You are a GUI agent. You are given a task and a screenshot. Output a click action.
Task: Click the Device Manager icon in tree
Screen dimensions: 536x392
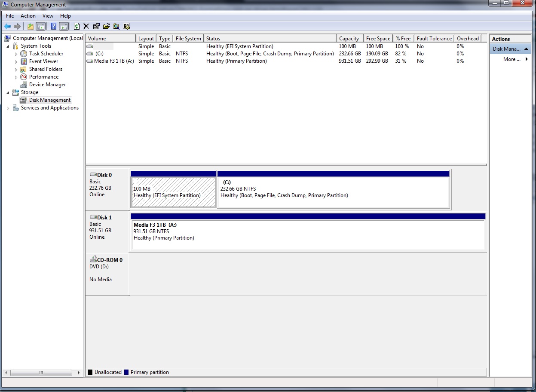pyautogui.click(x=24, y=85)
